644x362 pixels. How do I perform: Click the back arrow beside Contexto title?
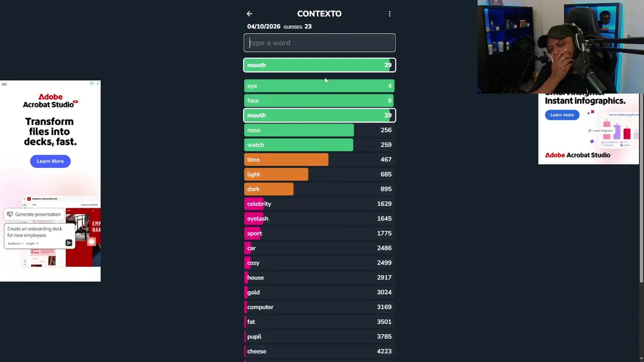pos(250,14)
